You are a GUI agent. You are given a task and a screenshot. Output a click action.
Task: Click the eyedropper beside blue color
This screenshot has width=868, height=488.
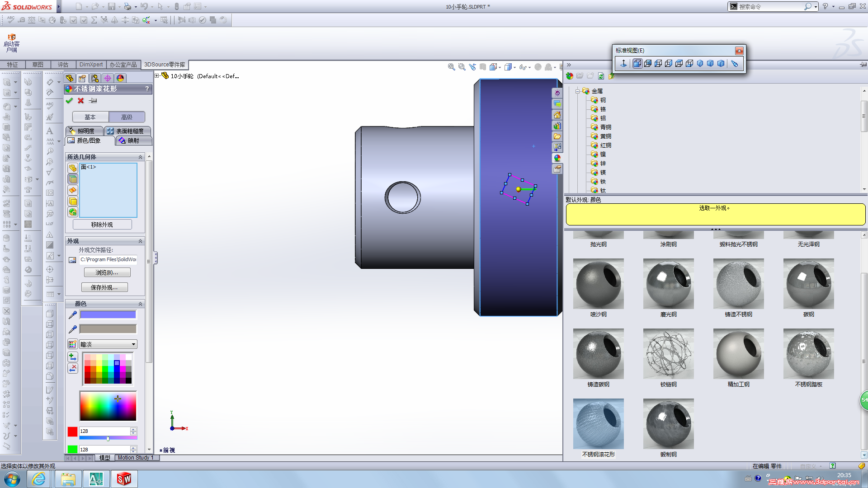point(72,315)
